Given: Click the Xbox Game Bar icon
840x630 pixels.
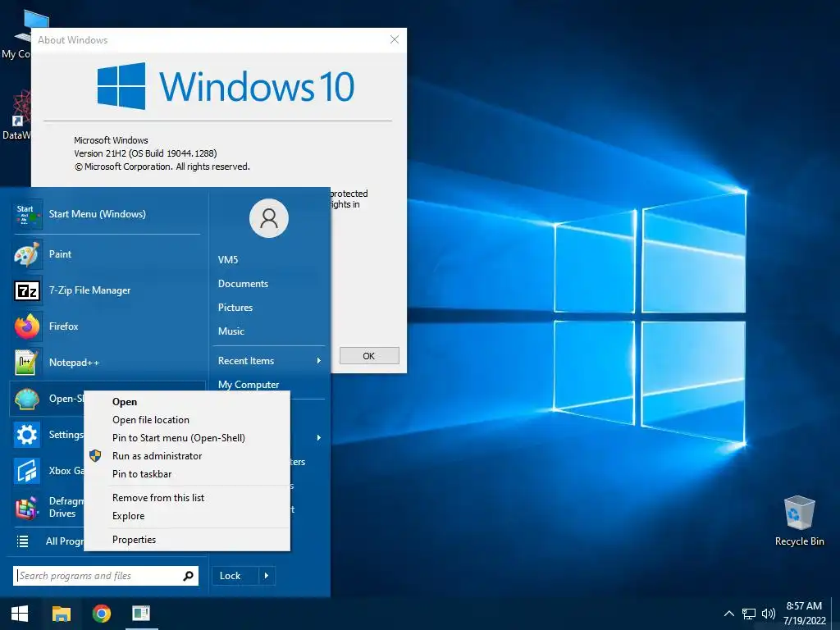Looking at the screenshot, I should (x=27, y=471).
